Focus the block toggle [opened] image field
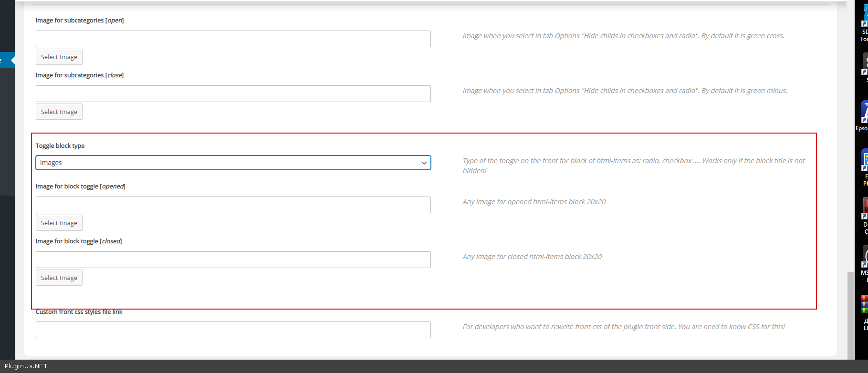This screenshot has width=868, height=373. click(x=233, y=205)
